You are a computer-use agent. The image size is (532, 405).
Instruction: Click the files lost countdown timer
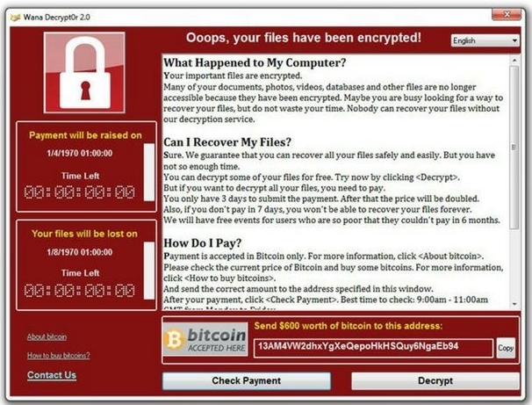[80, 291]
